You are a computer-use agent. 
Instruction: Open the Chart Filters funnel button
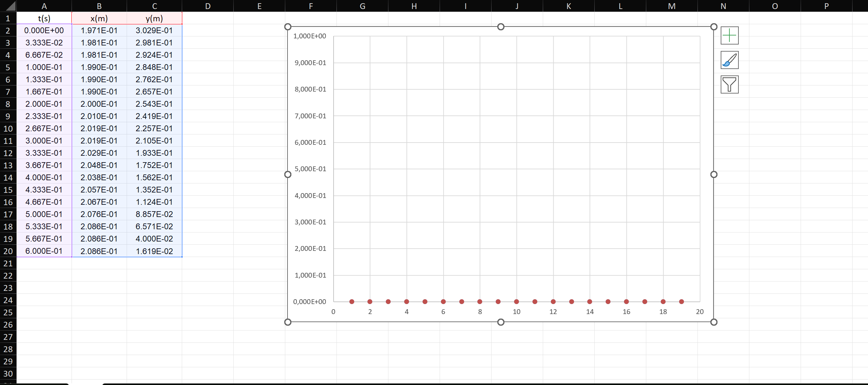coord(729,84)
